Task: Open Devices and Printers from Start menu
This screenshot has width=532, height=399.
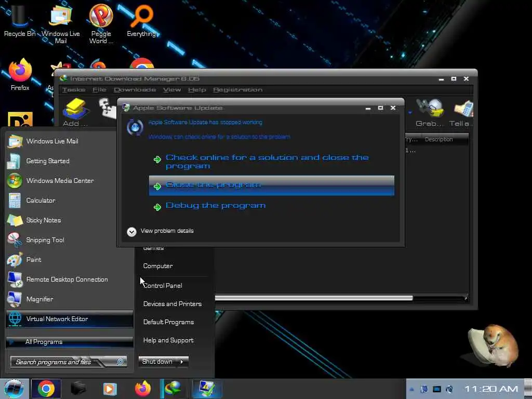Action: click(172, 304)
